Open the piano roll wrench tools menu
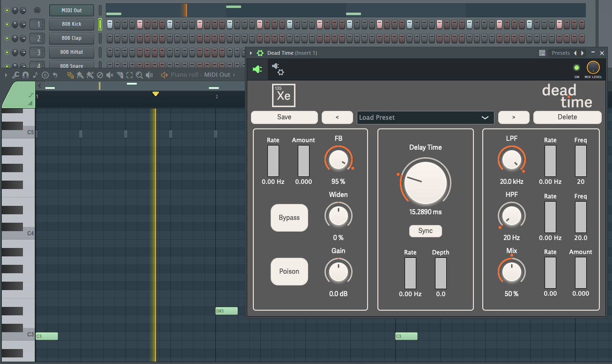The image size is (612, 364). tap(15, 75)
